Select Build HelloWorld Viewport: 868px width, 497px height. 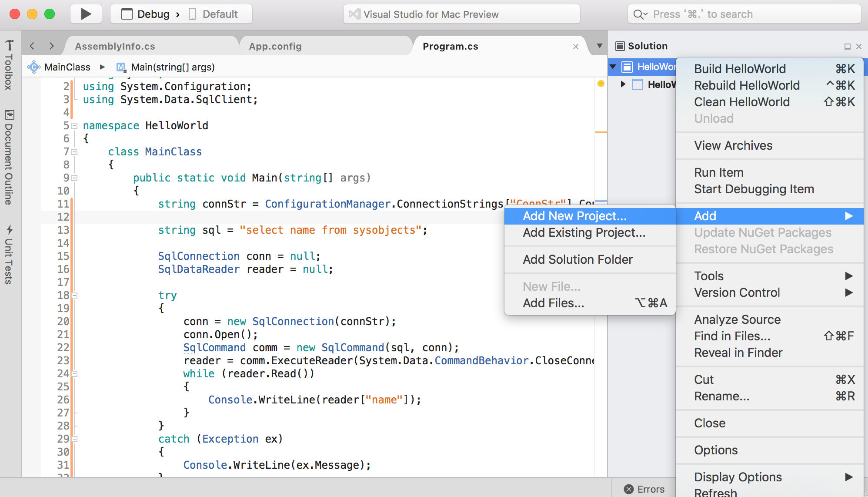pos(770,69)
